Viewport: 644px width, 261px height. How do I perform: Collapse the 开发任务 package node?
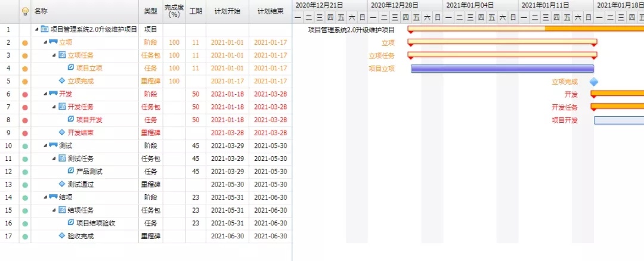click(54, 107)
